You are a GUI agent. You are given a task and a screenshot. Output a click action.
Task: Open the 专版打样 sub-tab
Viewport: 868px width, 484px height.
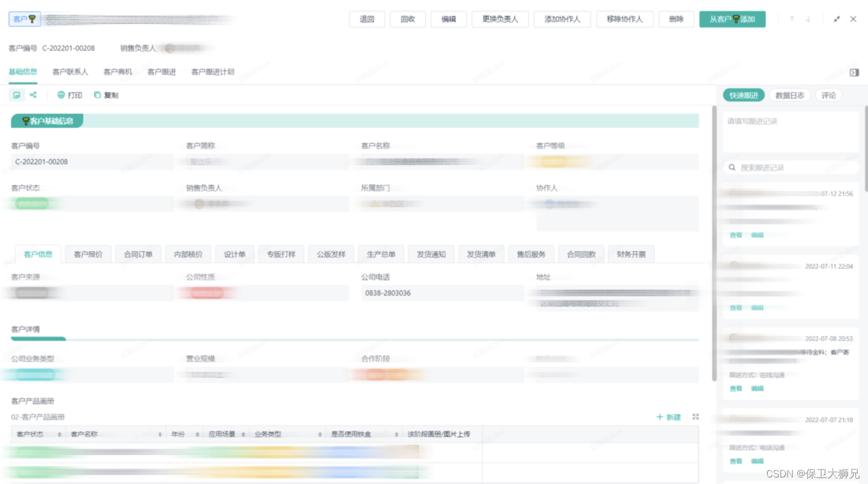click(281, 255)
